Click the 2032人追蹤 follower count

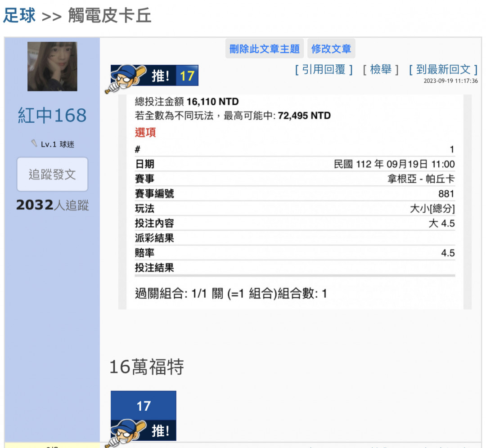52,205
